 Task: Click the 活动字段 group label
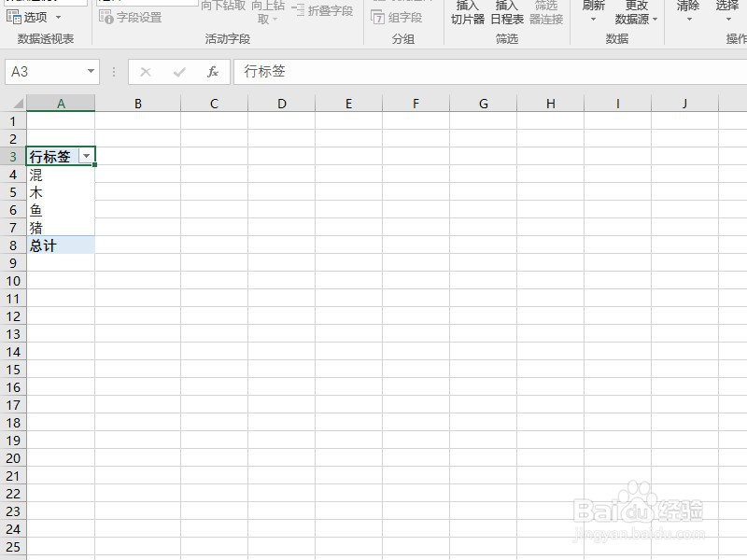(228, 39)
